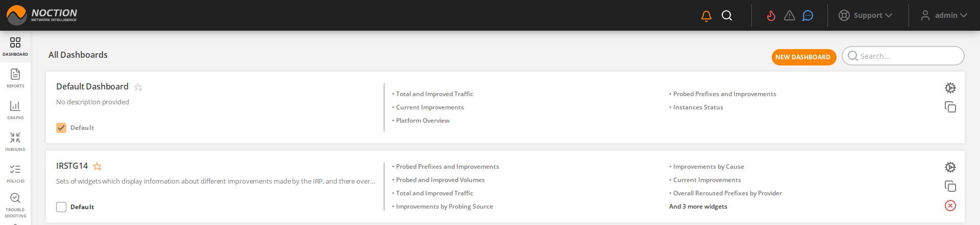
Task: Copy the Default Dashboard
Action: pos(950,107)
